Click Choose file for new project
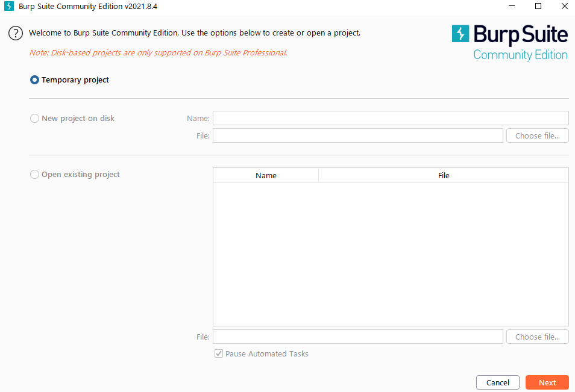This screenshot has width=575, height=392. pyautogui.click(x=538, y=135)
